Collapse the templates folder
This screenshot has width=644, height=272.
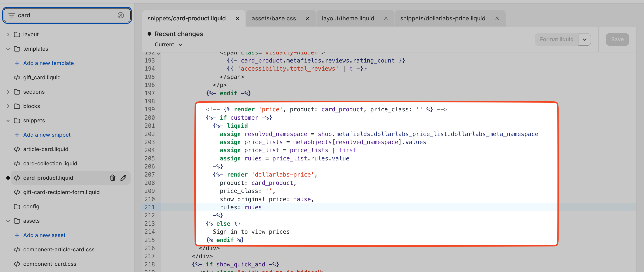[8, 49]
